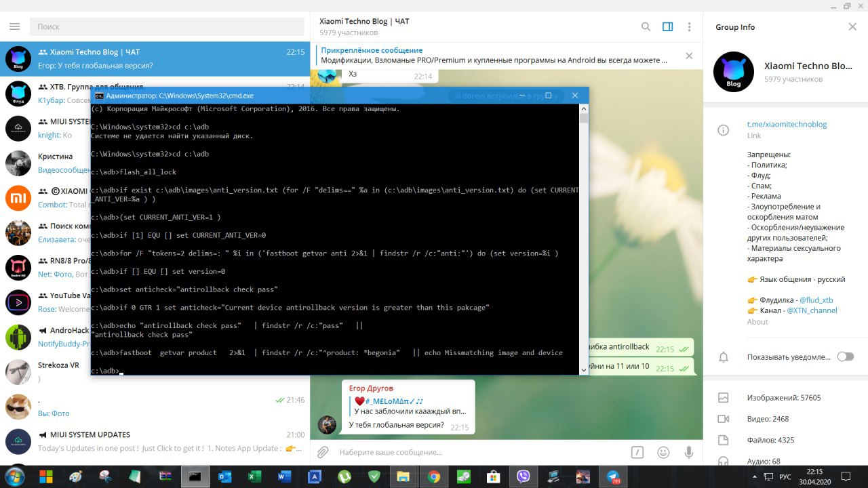Click the info icon beside the group link
This screenshot has height=488, width=868.
tap(724, 129)
